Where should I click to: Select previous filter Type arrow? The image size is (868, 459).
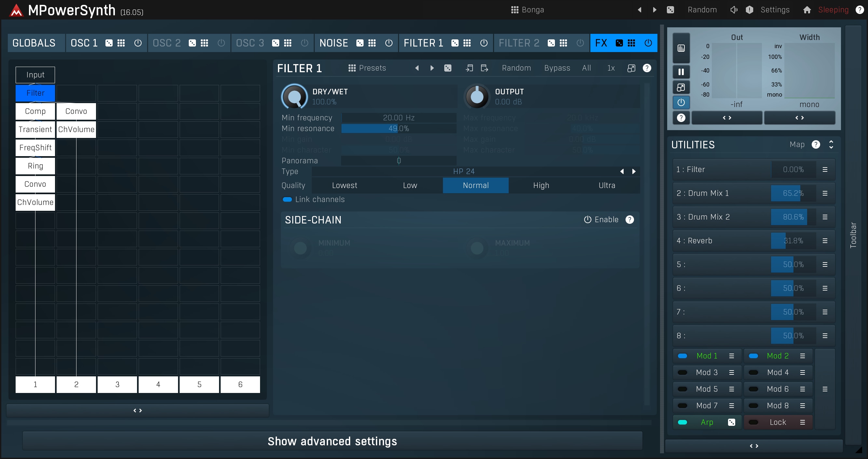pyautogui.click(x=622, y=171)
